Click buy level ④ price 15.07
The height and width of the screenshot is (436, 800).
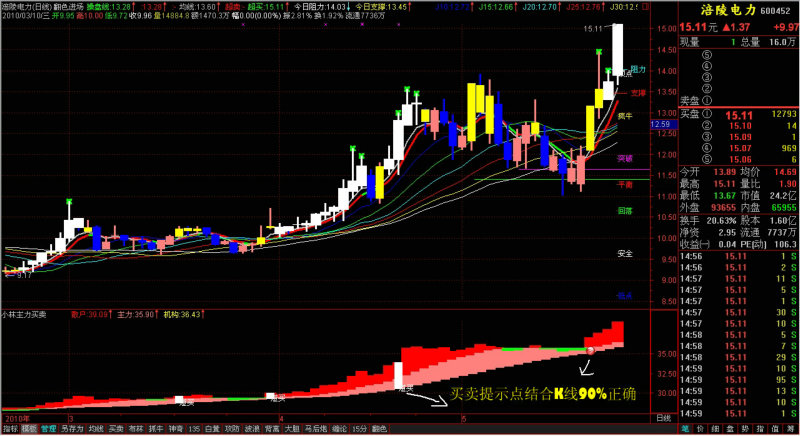click(x=740, y=148)
